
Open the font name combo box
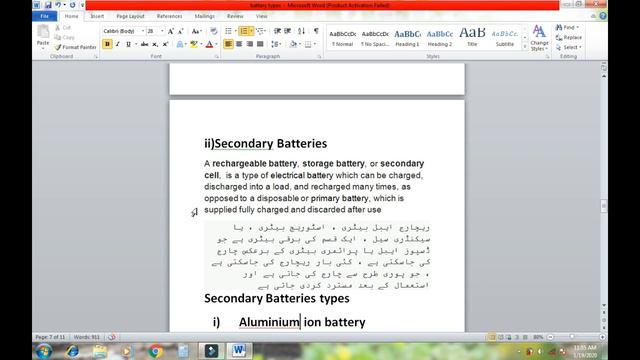(123, 31)
